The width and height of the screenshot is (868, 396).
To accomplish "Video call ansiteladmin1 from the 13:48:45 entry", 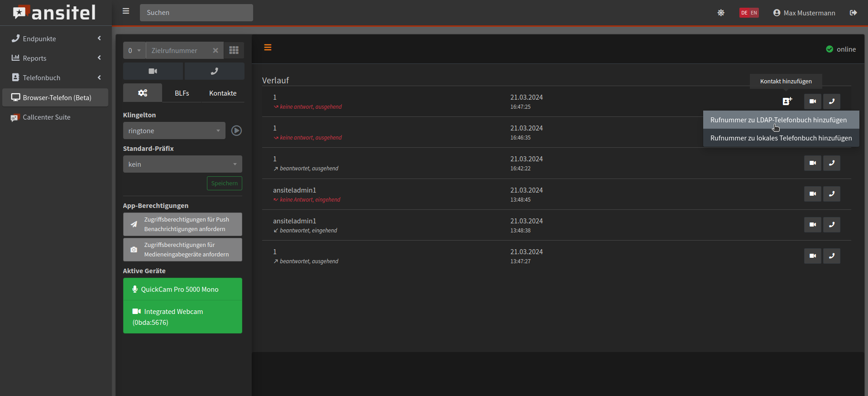I will [x=812, y=194].
